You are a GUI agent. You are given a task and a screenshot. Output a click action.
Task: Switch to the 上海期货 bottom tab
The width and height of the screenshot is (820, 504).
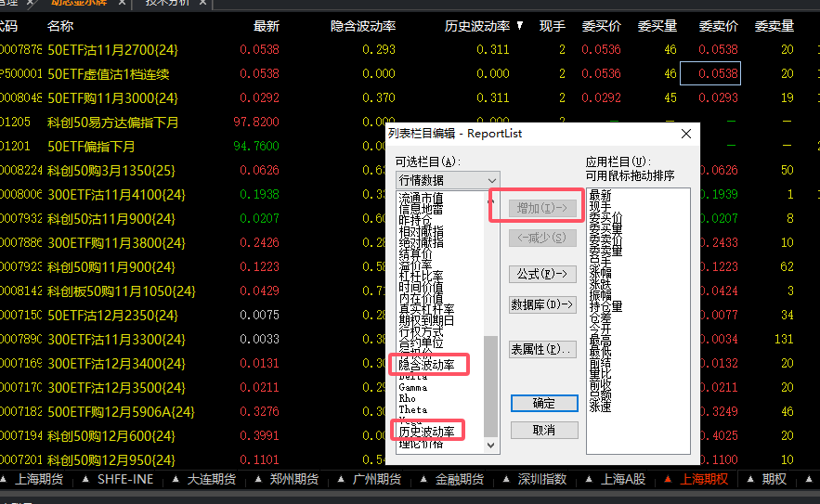point(39,479)
